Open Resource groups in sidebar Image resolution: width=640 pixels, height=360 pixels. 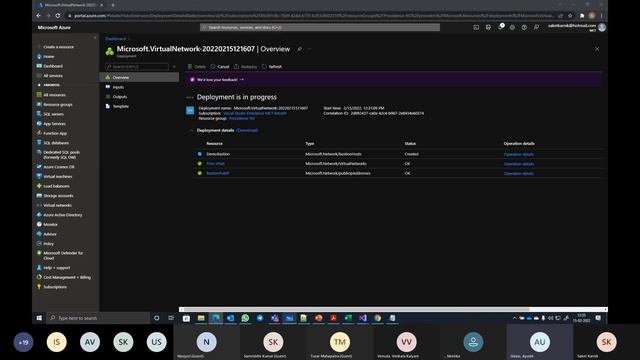click(55, 104)
